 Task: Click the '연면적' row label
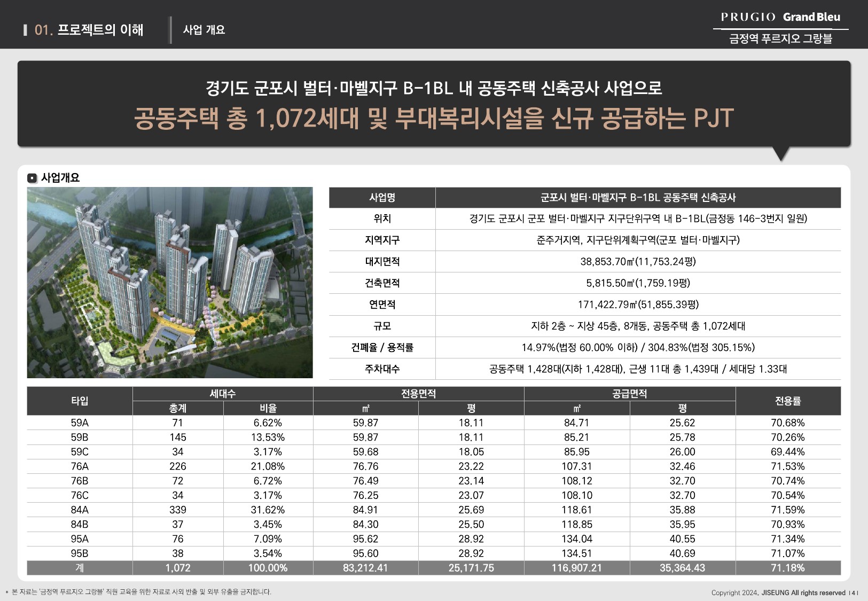(x=382, y=304)
